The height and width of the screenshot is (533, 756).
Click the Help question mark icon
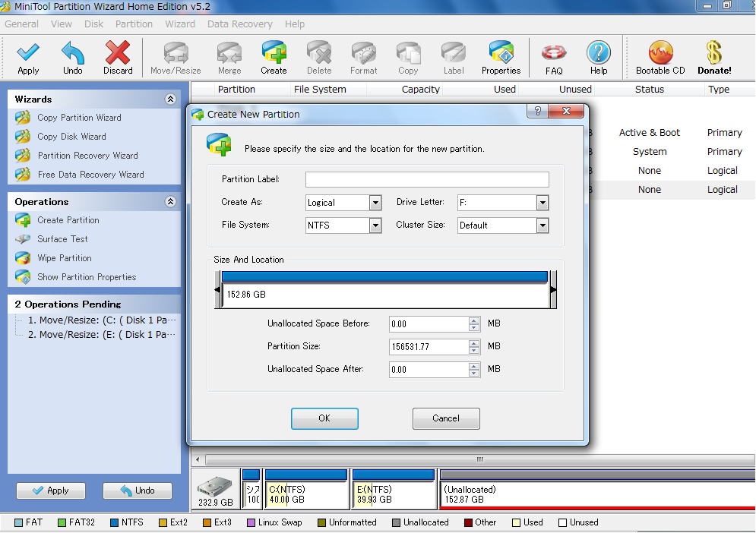tap(598, 58)
